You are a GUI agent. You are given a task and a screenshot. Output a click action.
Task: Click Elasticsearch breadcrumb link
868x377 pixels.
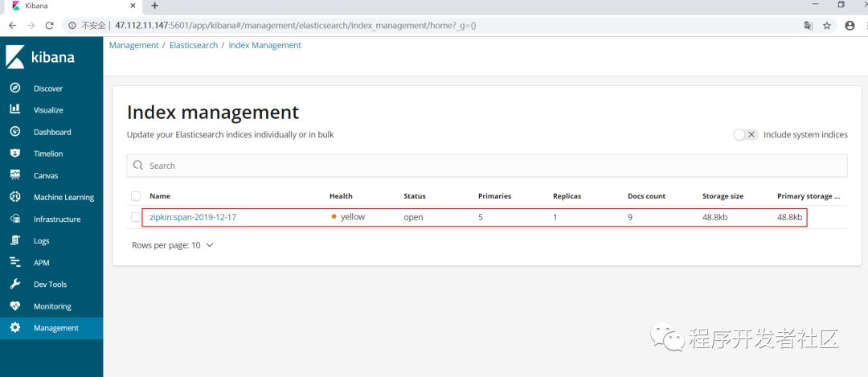coord(194,45)
